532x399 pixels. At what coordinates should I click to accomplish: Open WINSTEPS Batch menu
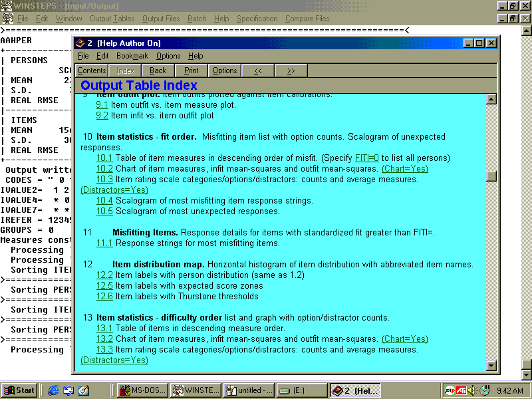[197, 19]
